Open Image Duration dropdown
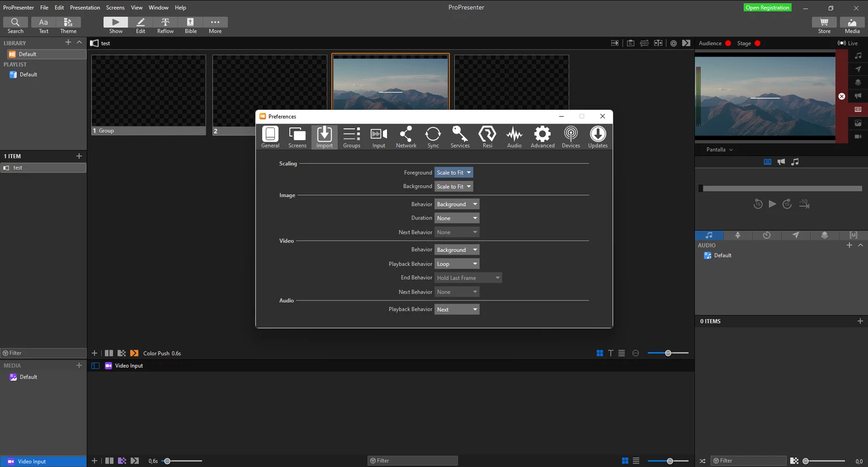 pos(457,218)
